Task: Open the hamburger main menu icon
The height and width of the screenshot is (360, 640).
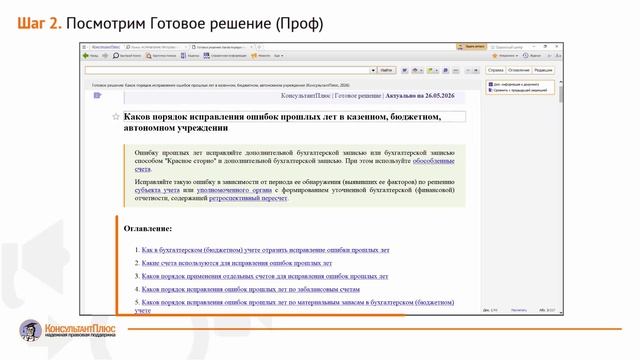Action: (84, 47)
